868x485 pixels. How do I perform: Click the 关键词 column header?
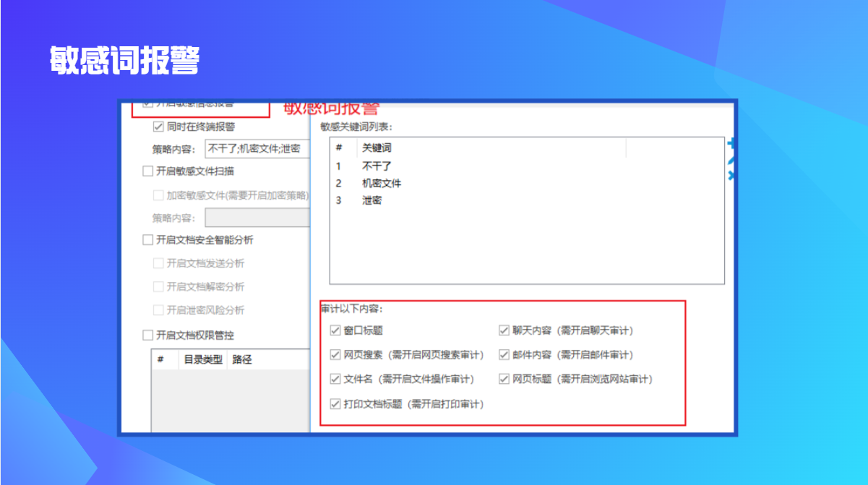(x=377, y=148)
